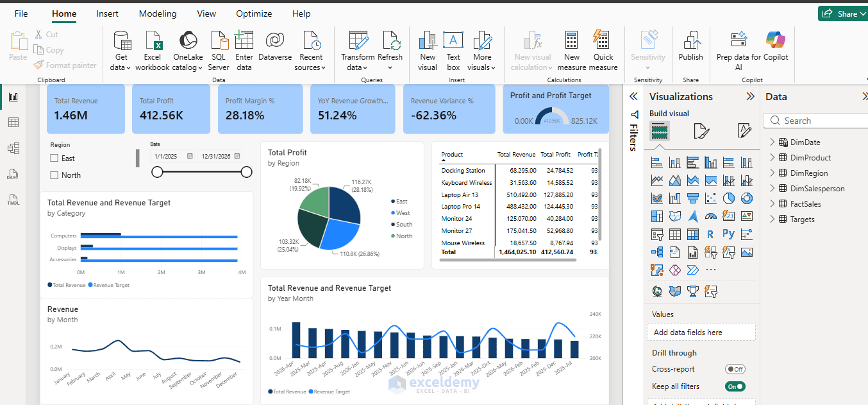
Task: Insert a Pie chart visual
Action: [729, 198]
